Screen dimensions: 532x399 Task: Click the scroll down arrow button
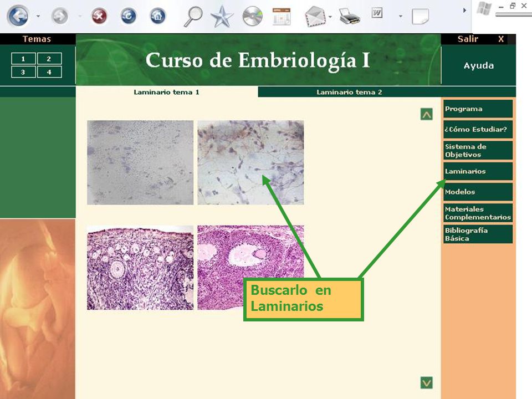(427, 383)
